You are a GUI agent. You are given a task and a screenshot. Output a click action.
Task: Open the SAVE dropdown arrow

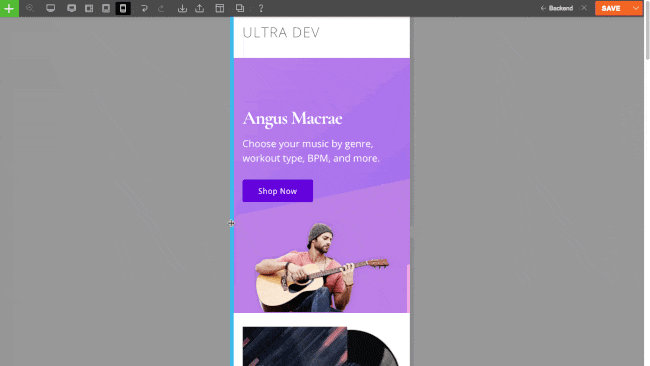click(635, 8)
